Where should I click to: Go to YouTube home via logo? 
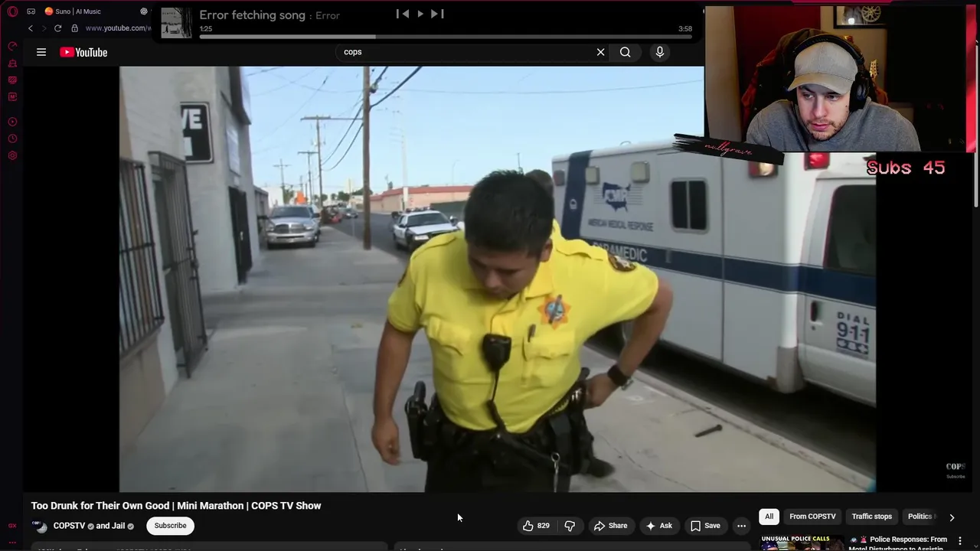coord(83,52)
